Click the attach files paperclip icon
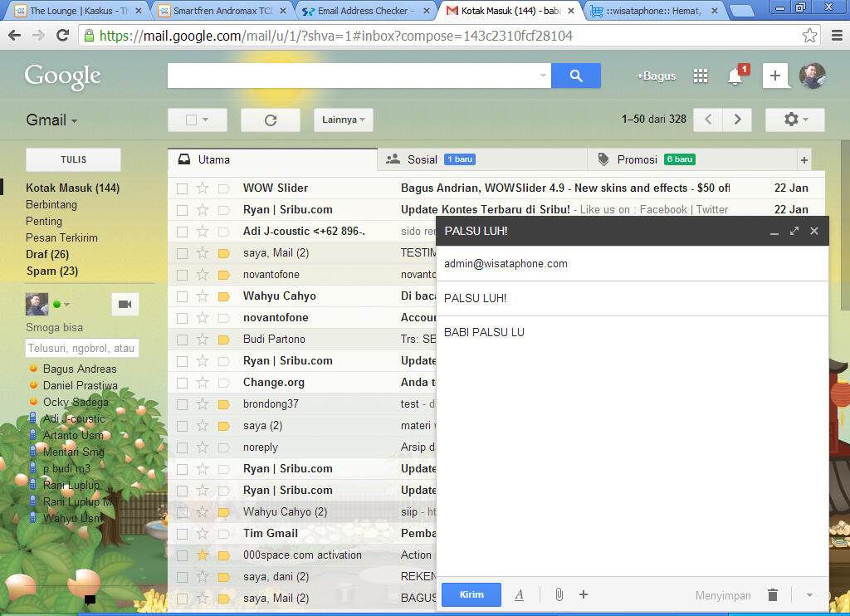This screenshot has width=850, height=616. coord(559,594)
